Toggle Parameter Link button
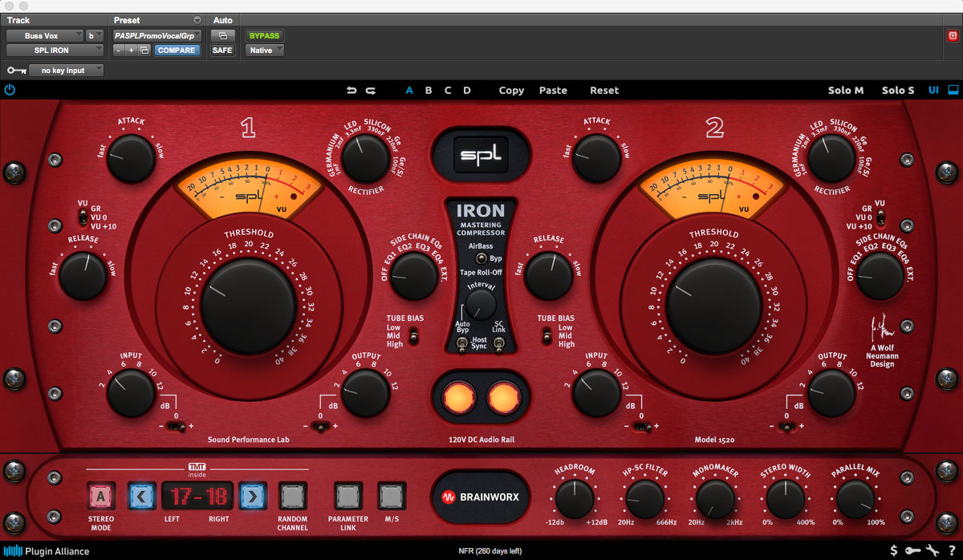This screenshot has width=963, height=560. [347, 497]
